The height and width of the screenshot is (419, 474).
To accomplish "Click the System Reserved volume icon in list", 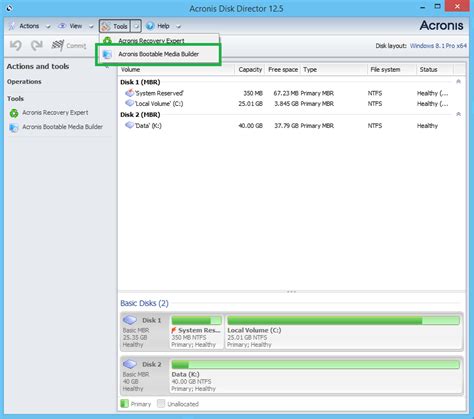I will [x=129, y=93].
